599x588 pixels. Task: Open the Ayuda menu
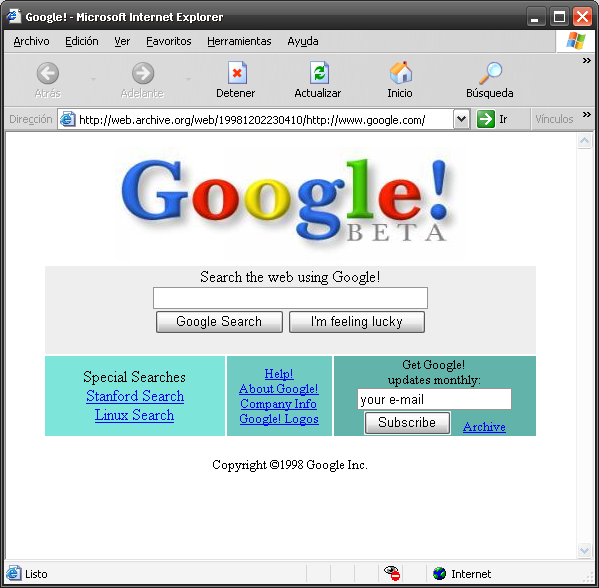tap(303, 41)
